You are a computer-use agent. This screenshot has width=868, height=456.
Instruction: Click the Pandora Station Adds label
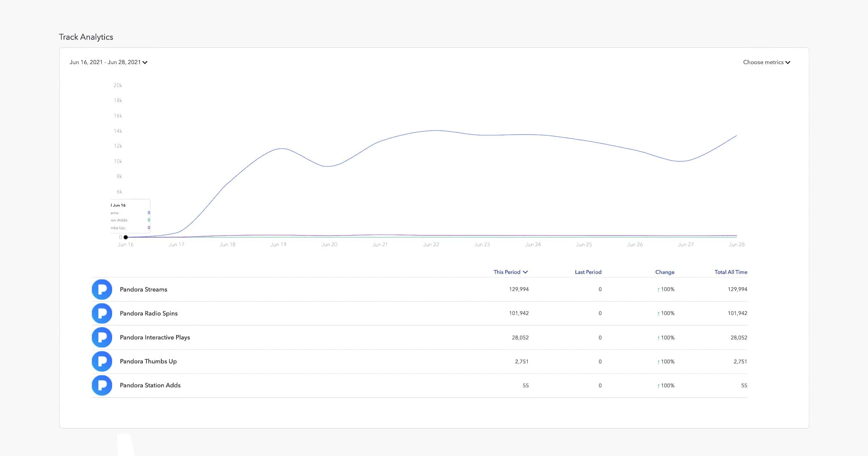pos(150,385)
